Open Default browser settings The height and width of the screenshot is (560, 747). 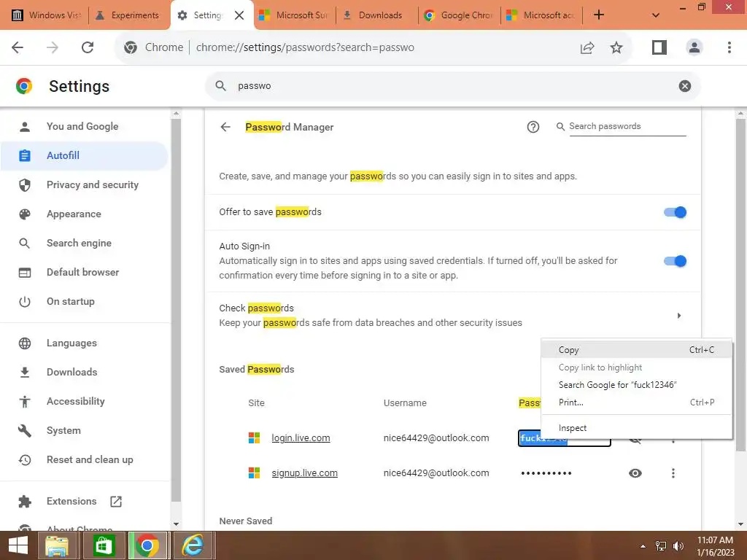coord(85,272)
